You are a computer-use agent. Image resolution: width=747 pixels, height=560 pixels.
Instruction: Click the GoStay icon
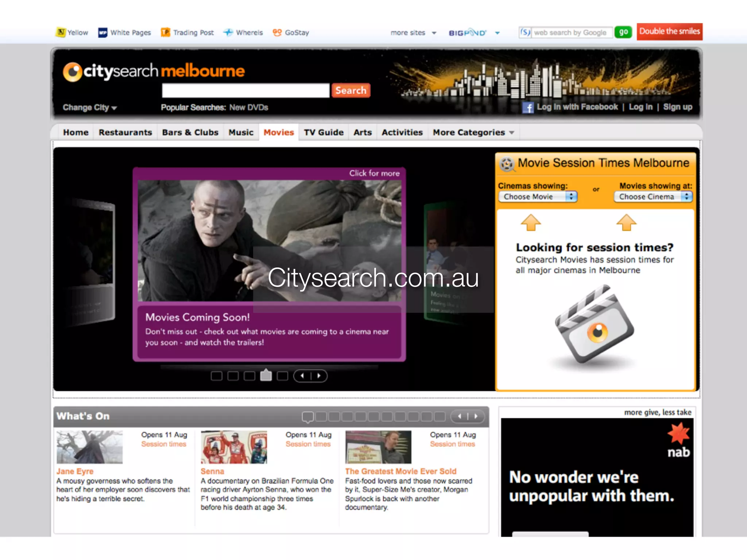(x=277, y=32)
